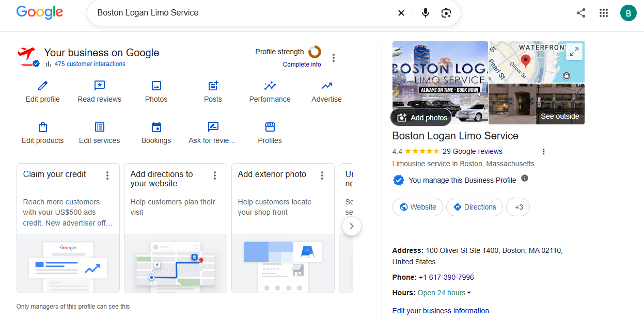The height and width of the screenshot is (320, 644).
Task: Click the verified badge next to You manage
Action: [x=398, y=180]
